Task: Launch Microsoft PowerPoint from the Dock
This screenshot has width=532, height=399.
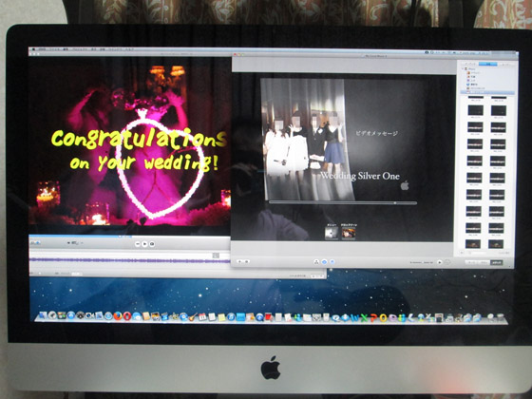Action: pos(373,318)
